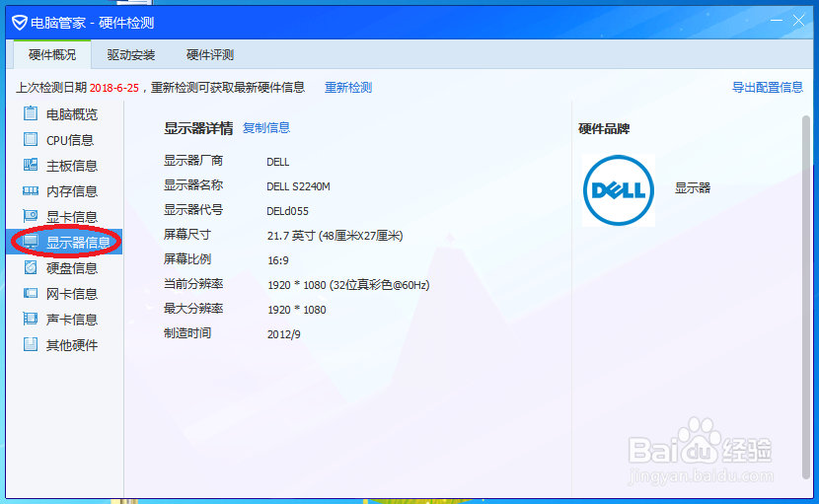
Task: Select 网卡信息 sidebar entry
Action: pyautogui.click(x=64, y=294)
